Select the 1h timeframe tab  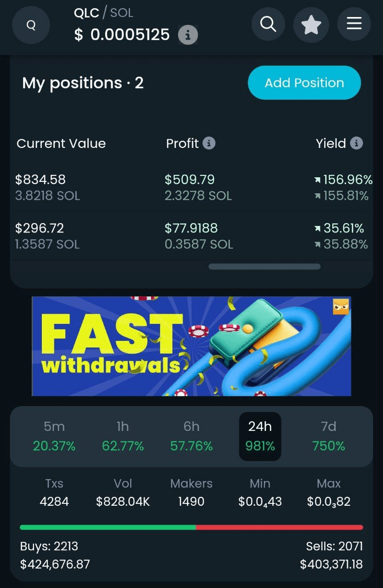click(x=123, y=436)
